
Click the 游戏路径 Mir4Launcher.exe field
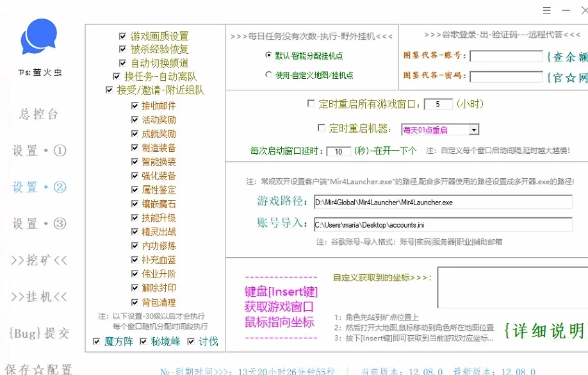coord(443,203)
